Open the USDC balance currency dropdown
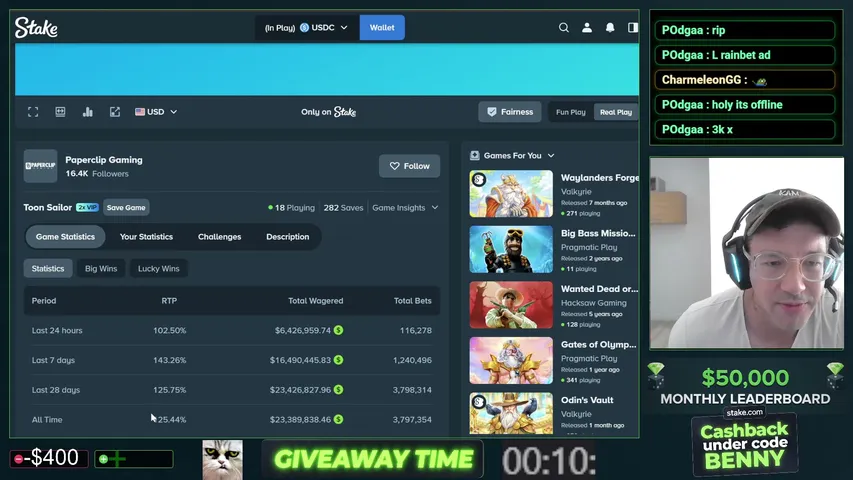The width and height of the screenshot is (853, 480). click(306, 28)
